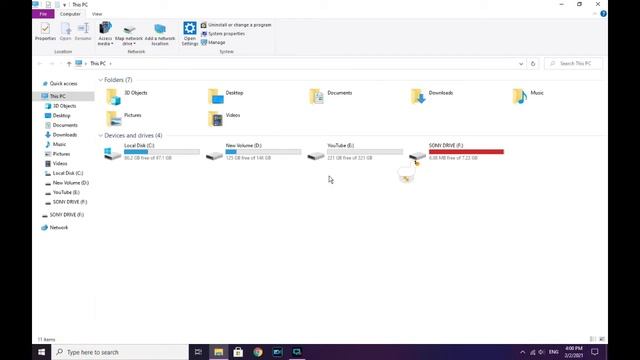This screenshot has width=640, height=360.
Task: Select the 3D Objects folder
Action: (127, 96)
